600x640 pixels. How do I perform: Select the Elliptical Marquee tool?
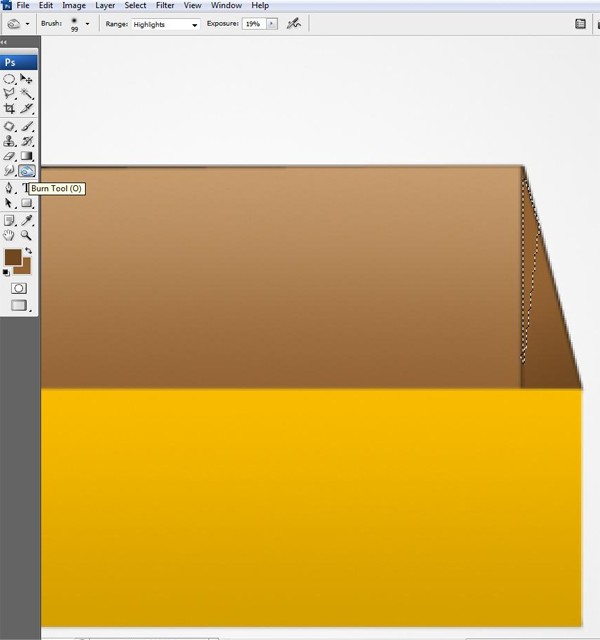click(9, 78)
